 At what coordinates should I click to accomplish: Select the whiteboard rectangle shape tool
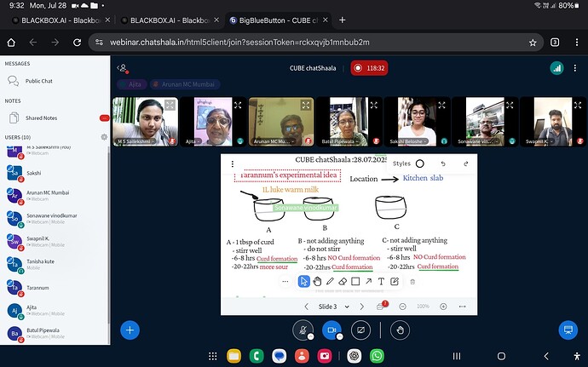[355, 282]
